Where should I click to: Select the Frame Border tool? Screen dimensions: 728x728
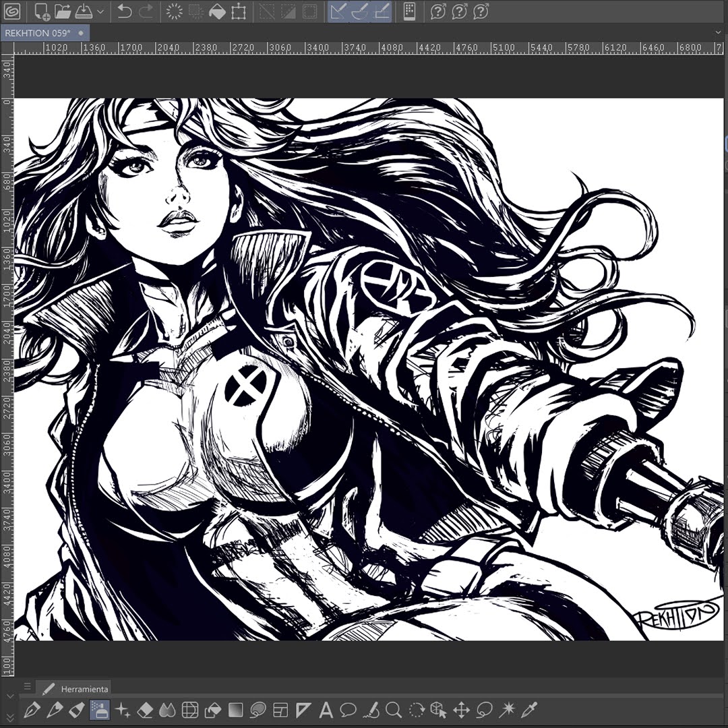click(281, 710)
